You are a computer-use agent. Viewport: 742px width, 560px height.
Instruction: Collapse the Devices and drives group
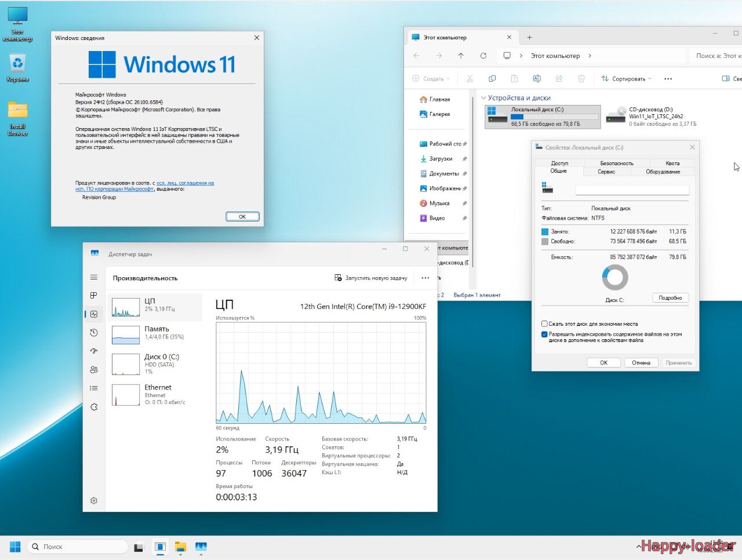pyautogui.click(x=483, y=98)
